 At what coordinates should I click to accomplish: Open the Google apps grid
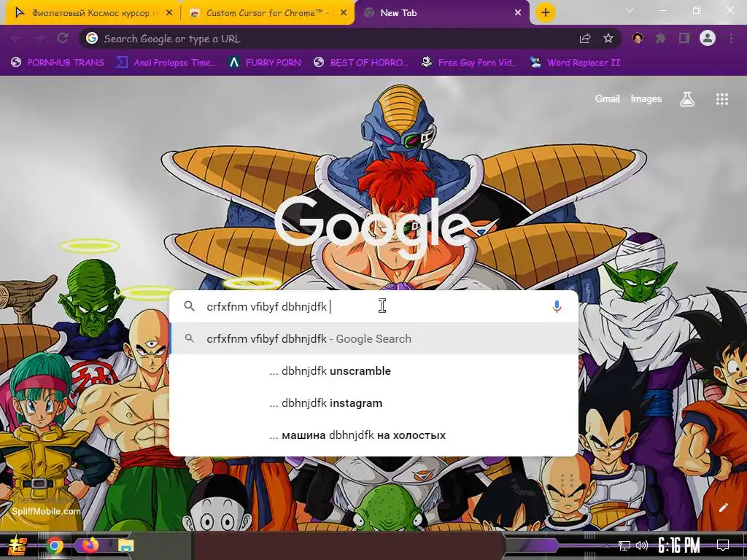coord(722,99)
